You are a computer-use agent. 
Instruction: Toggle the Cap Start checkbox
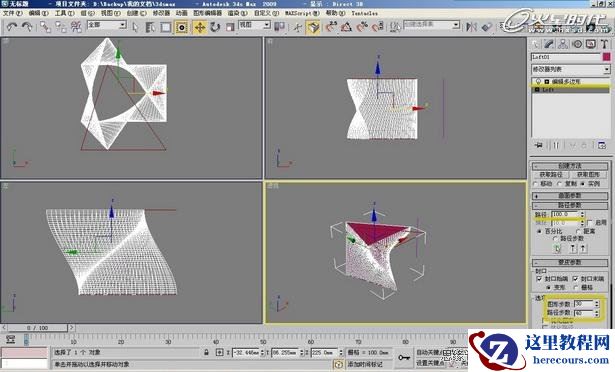(x=539, y=279)
